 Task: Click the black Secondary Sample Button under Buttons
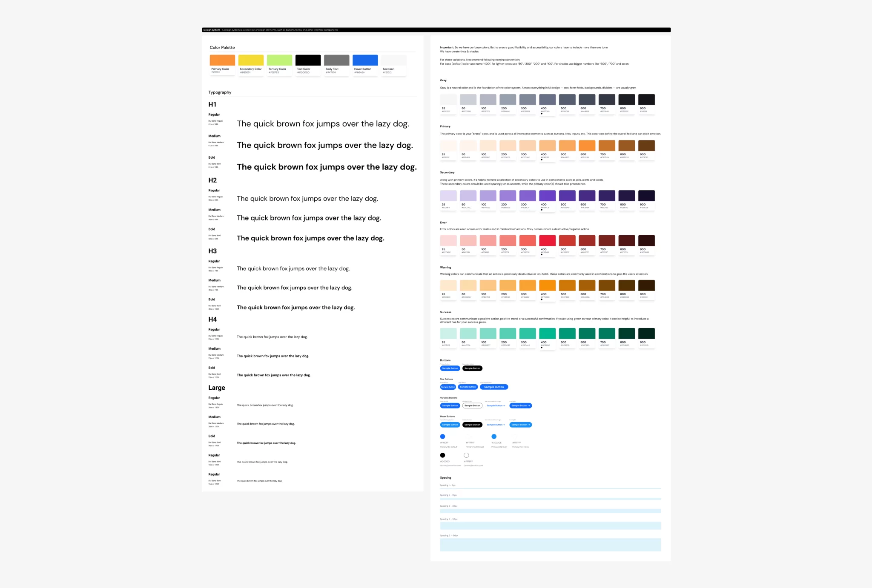(x=473, y=368)
